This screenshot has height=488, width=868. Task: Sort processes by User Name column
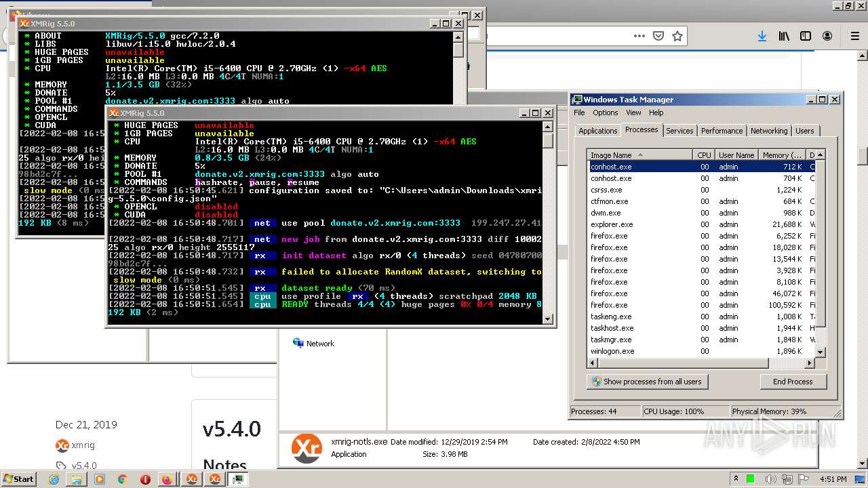click(x=736, y=155)
